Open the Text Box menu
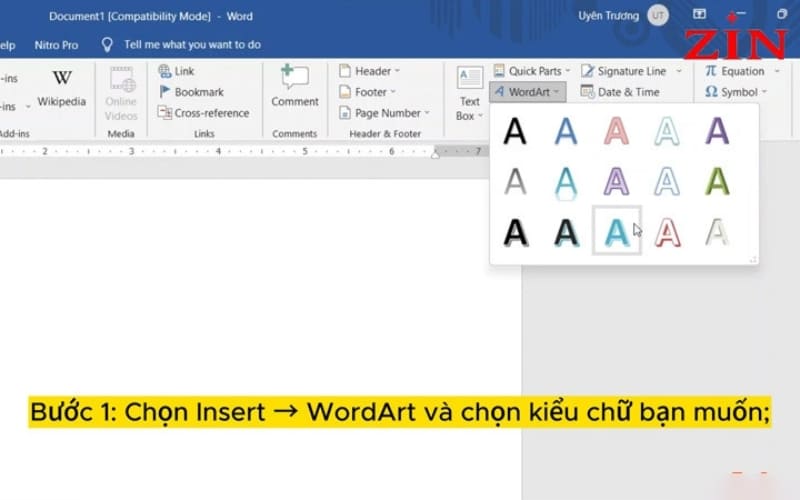Screen dimensions: 800x500 click(469, 94)
